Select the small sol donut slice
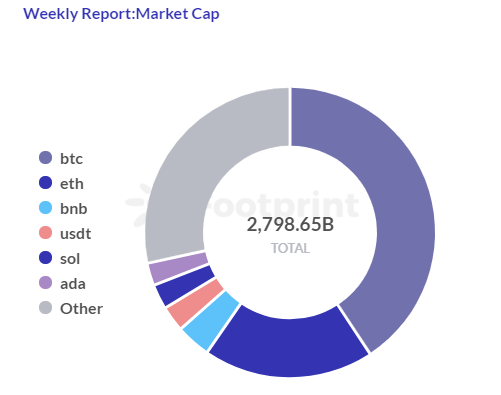Viewport: 501px width, 395px height. coord(185,285)
